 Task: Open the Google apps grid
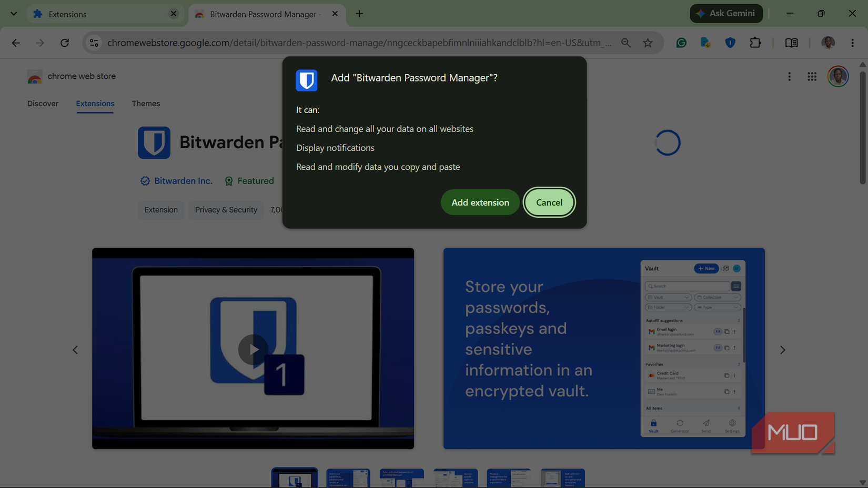(x=812, y=77)
